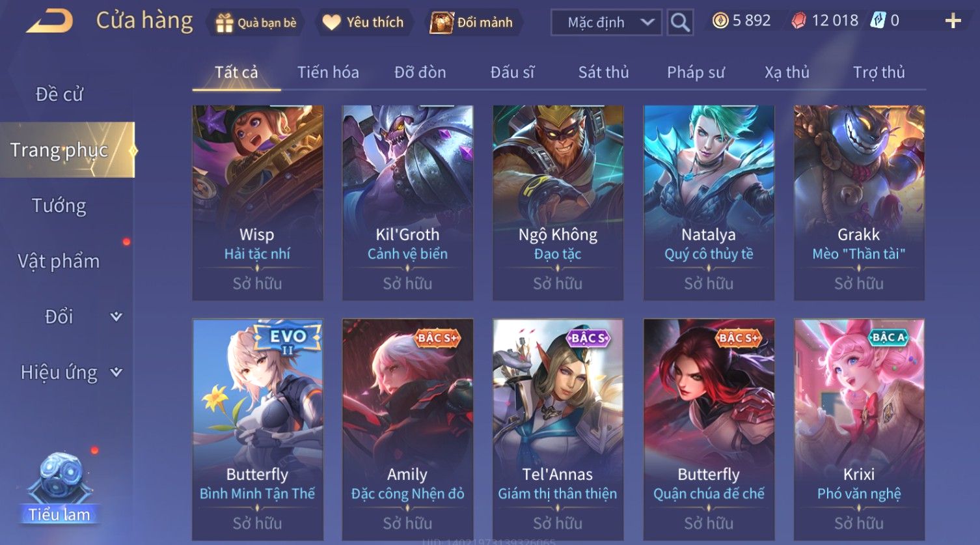Open the Vật phẩm sidebar category
This screenshot has height=545, width=980.
click(x=59, y=261)
